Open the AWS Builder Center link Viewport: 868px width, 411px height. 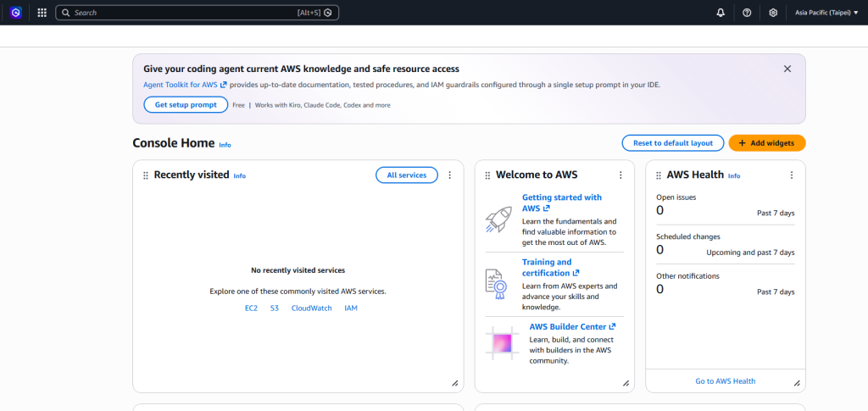pyautogui.click(x=572, y=326)
